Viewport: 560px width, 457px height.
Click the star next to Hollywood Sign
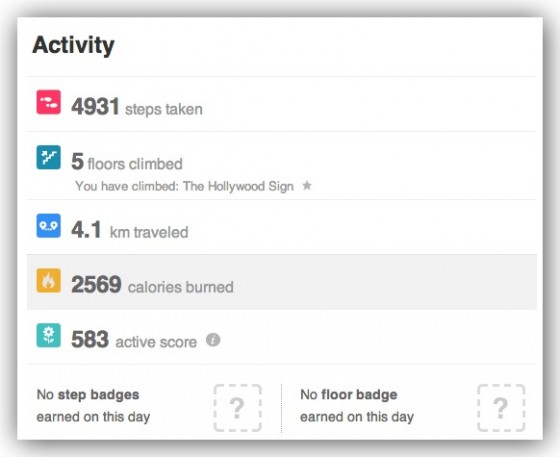pos(307,186)
